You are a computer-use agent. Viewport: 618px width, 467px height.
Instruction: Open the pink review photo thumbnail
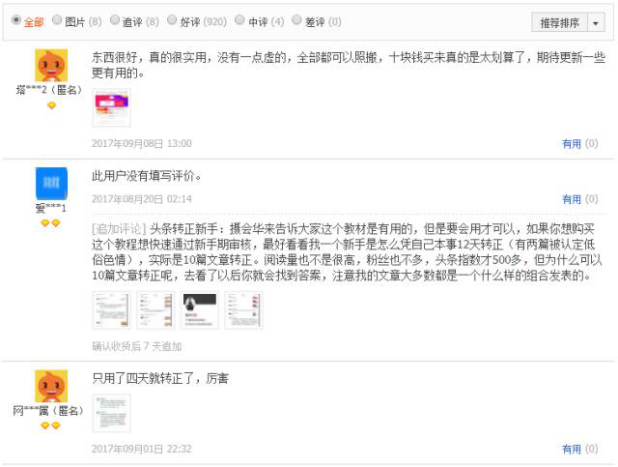click(x=112, y=108)
